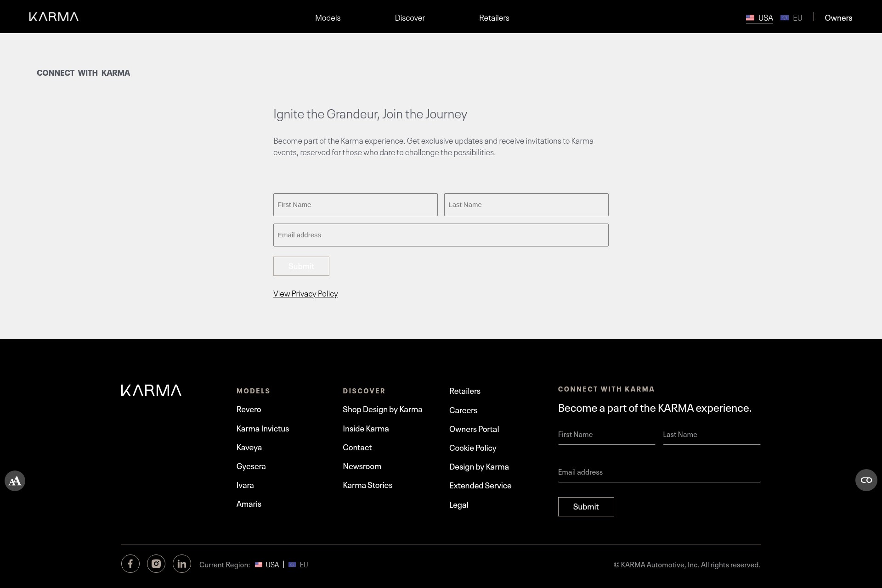The image size is (882, 588).
Task: Select USA text in footer Current Region
Action: (x=272, y=565)
